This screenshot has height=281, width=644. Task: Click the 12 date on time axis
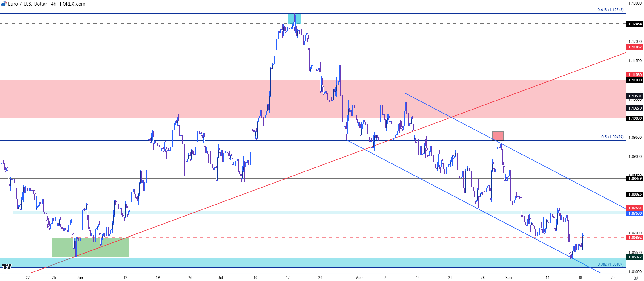coord(125,278)
